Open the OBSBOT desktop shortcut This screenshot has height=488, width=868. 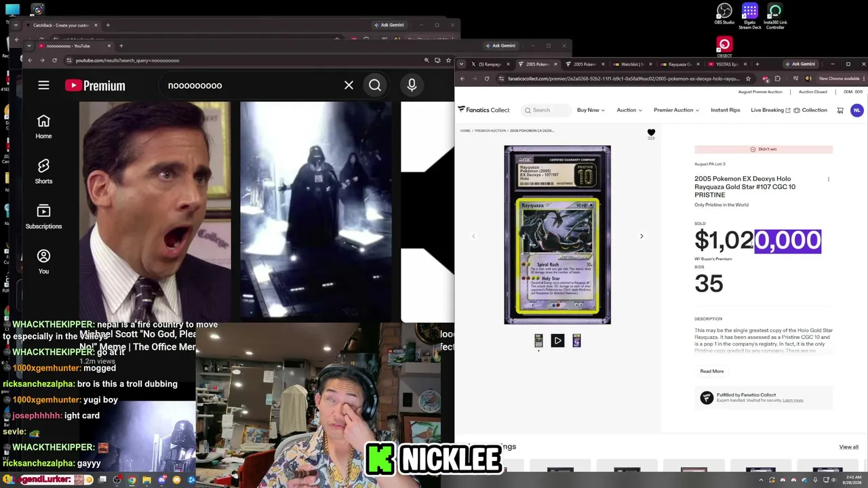click(x=724, y=47)
